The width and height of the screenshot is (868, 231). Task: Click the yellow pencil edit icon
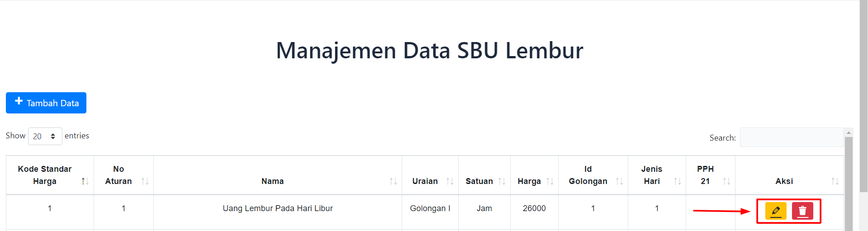click(776, 211)
